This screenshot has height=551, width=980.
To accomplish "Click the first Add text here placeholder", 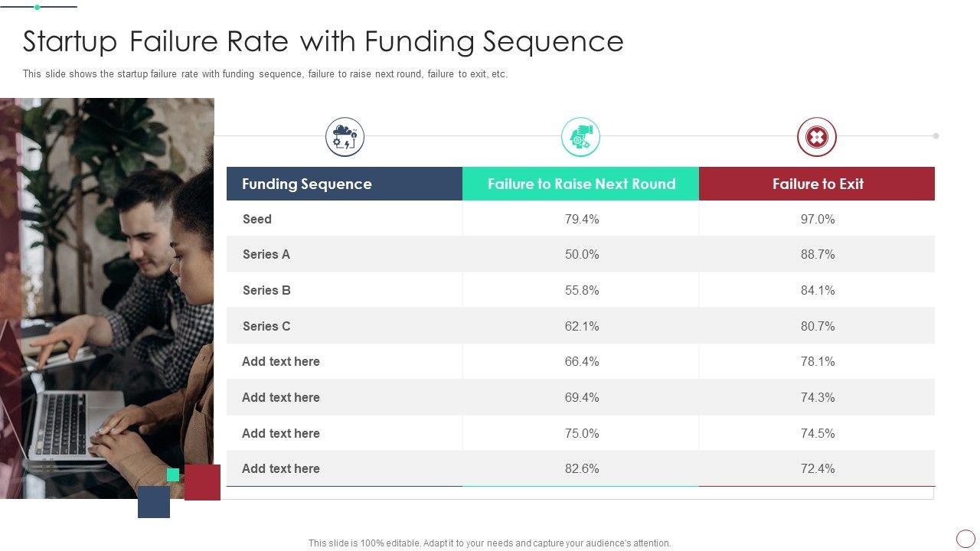I will click(x=281, y=361).
